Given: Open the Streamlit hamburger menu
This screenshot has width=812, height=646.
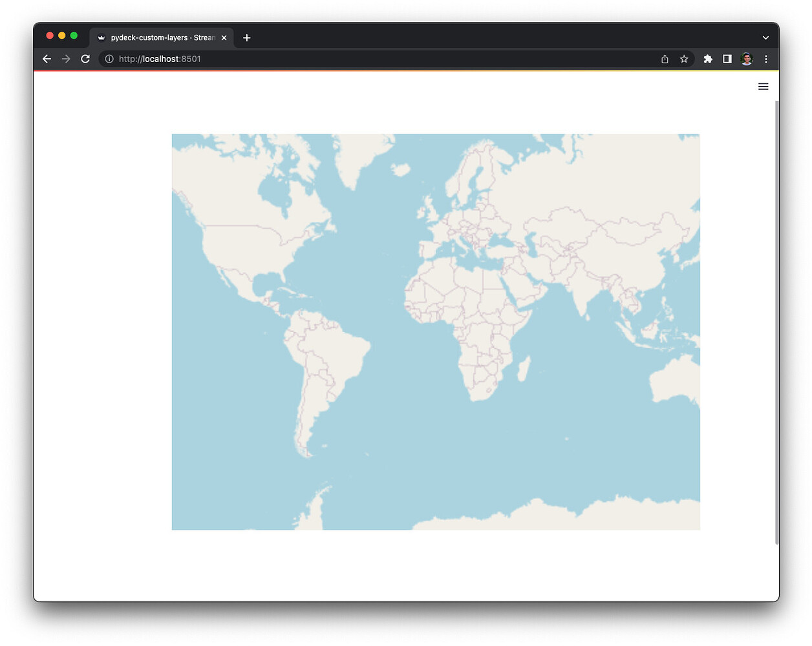Looking at the screenshot, I should (x=763, y=86).
